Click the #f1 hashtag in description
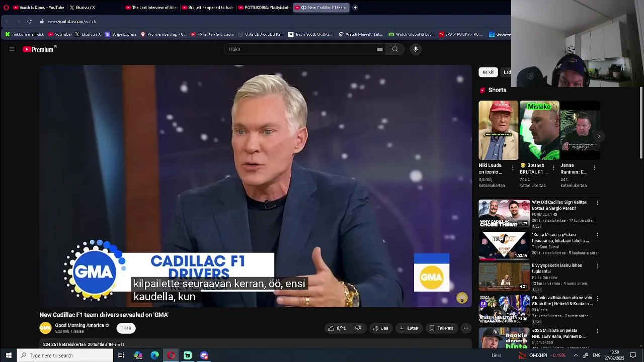Viewport: 644px width, 362px height. pyautogui.click(x=121, y=344)
